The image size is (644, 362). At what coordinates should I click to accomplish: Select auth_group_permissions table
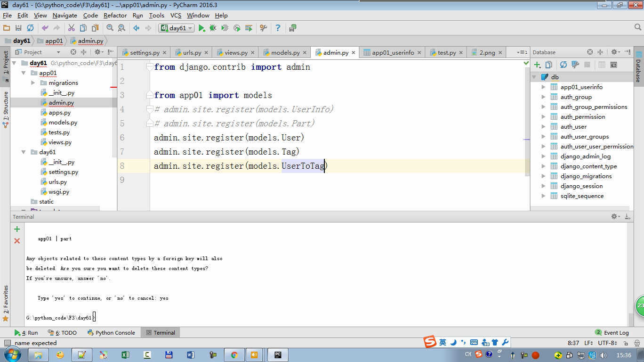[594, 107]
